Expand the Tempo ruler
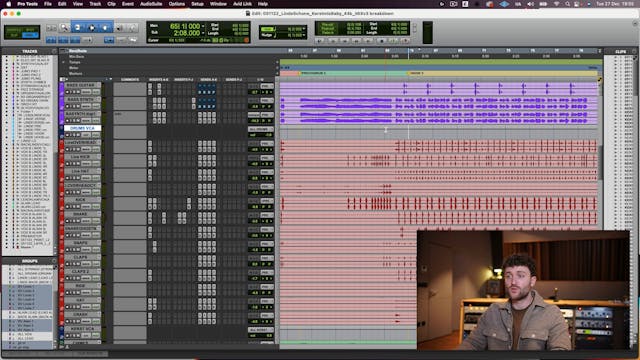Image resolution: width=640 pixels, height=360 pixels. coord(63,62)
